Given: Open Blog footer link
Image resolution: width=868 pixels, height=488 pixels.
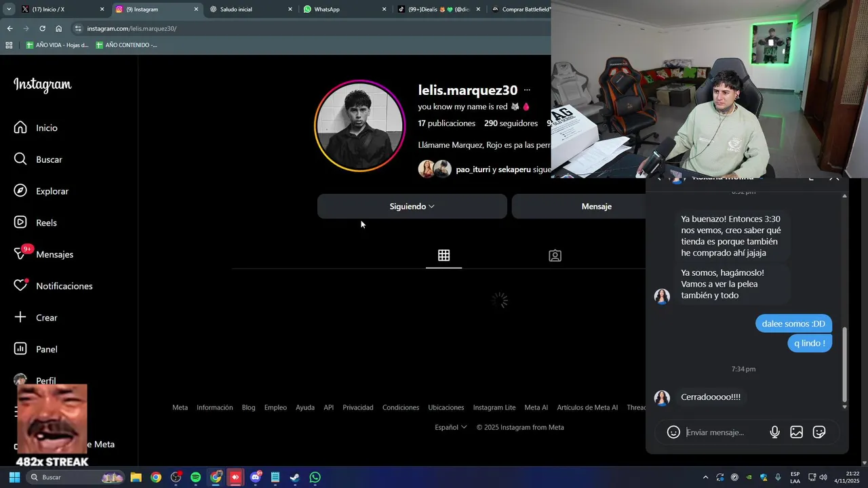Looking at the screenshot, I should 249,407.
